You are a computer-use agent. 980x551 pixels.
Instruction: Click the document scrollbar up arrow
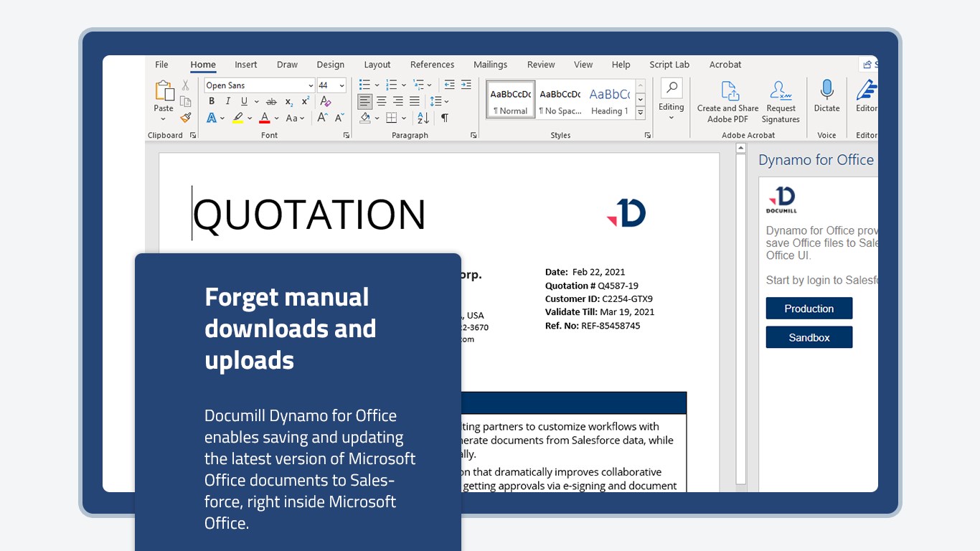click(x=741, y=149)
